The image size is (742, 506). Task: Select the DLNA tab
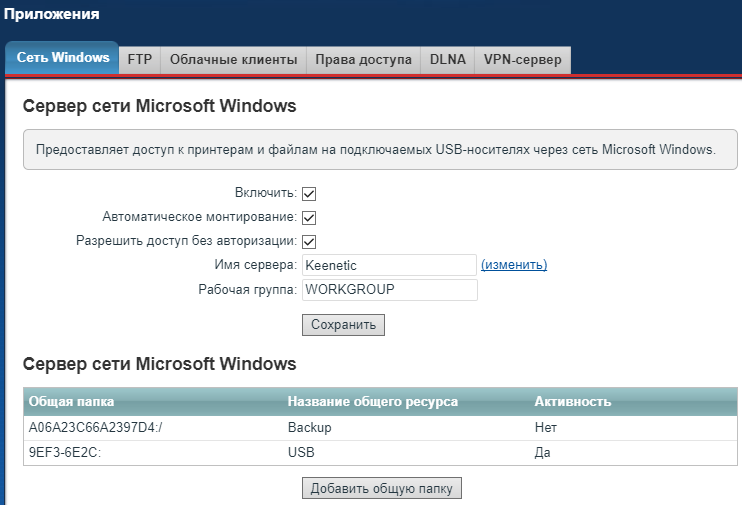click(x=447, y=60)
